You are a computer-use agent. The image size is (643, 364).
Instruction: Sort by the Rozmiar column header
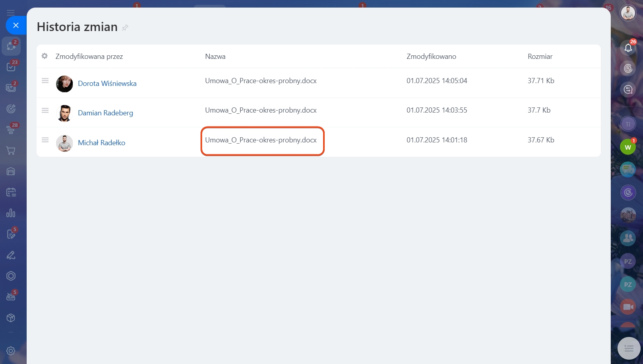(540, 56)
